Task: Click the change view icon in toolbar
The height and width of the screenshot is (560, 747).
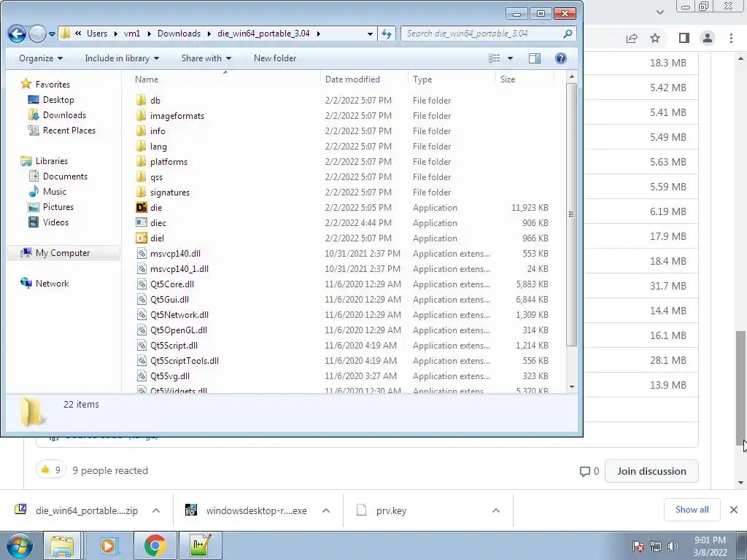Action: 495,58
